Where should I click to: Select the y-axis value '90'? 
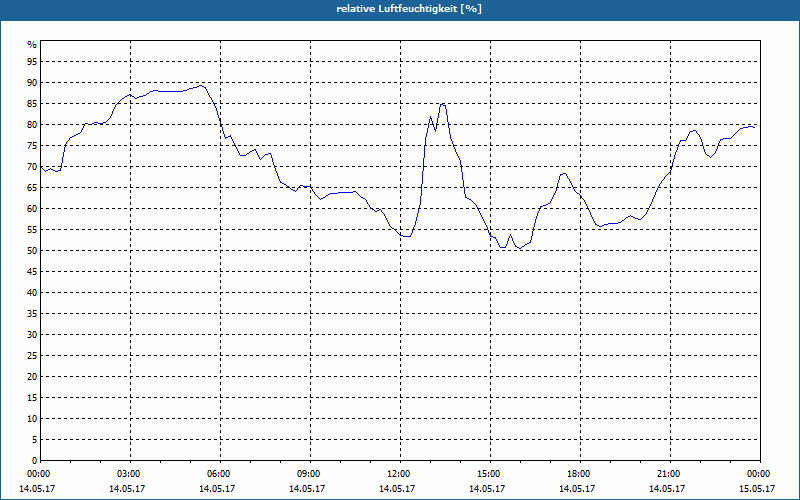[x=32, y=83]
